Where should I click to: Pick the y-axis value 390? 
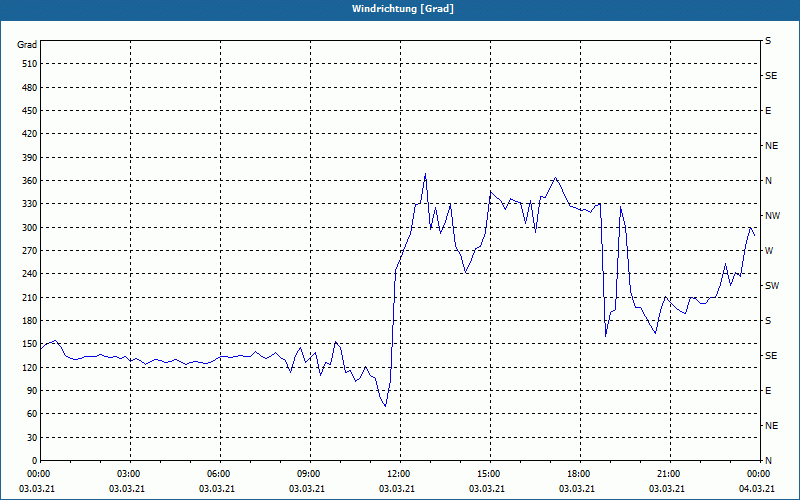30,157
